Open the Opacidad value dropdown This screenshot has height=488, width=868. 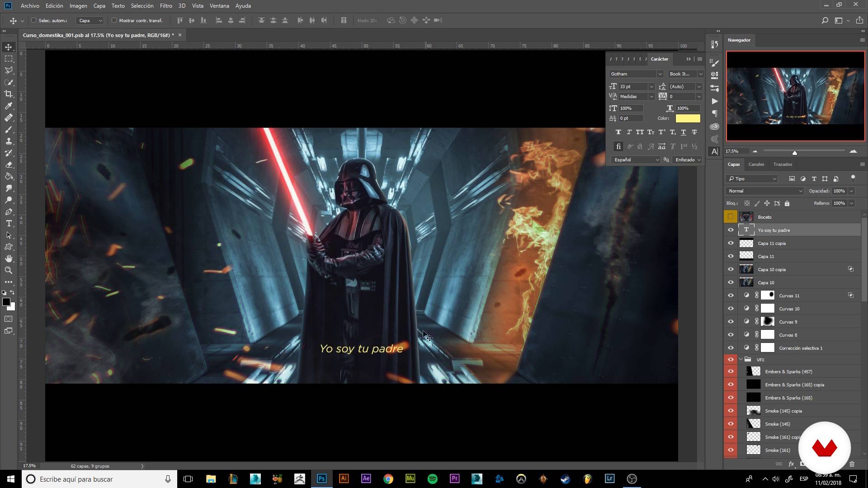point(851,191)
